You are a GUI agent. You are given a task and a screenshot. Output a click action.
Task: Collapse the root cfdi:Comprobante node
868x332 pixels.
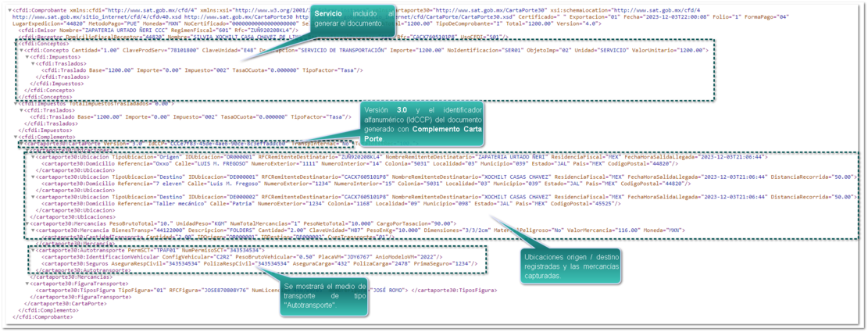click(8, 9)
